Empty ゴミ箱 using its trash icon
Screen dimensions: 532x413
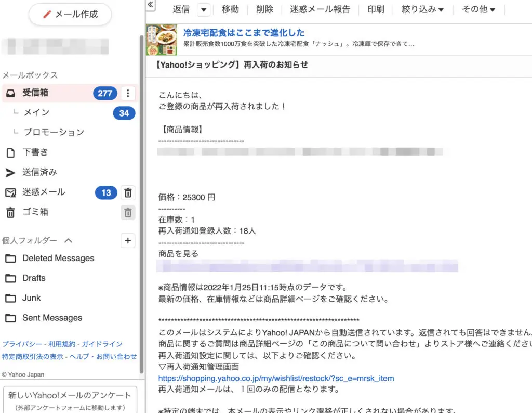click(x=128, y=212)
